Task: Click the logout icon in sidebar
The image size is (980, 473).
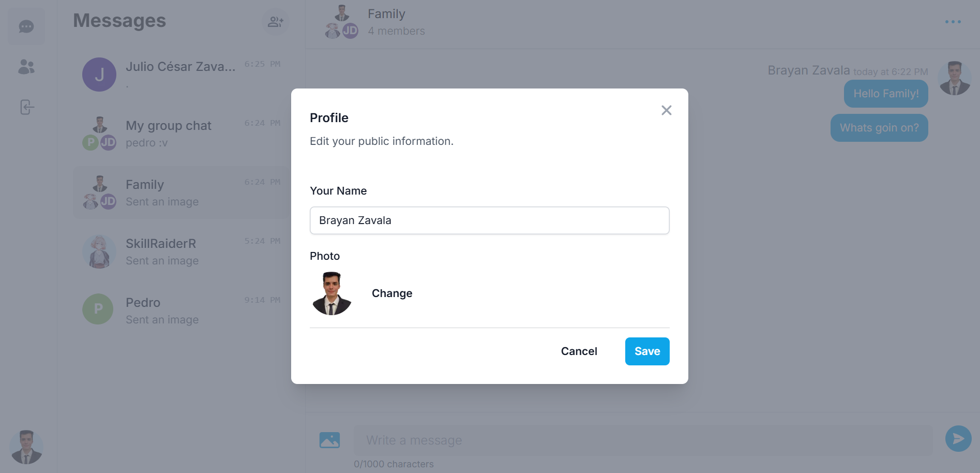Action: click(26, 107)
